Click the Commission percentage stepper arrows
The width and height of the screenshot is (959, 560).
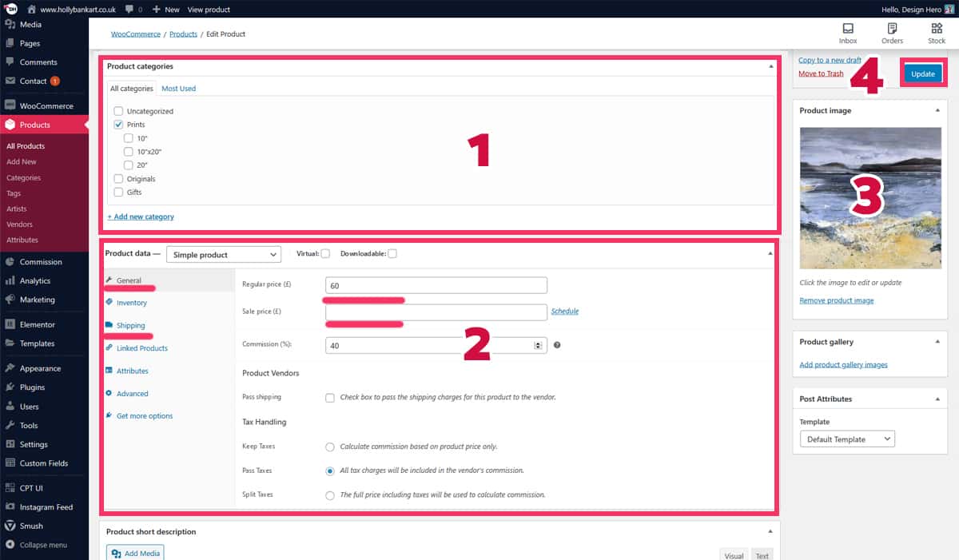538,345
